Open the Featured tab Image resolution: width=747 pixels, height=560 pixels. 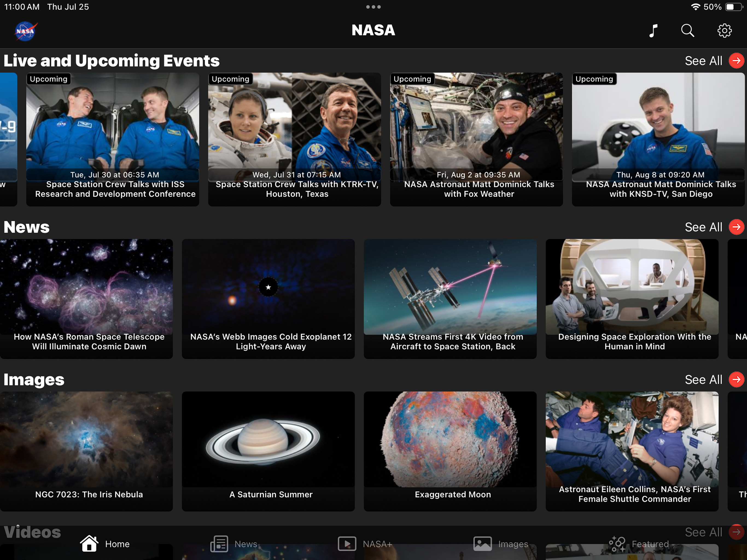(x=638, y=543)
